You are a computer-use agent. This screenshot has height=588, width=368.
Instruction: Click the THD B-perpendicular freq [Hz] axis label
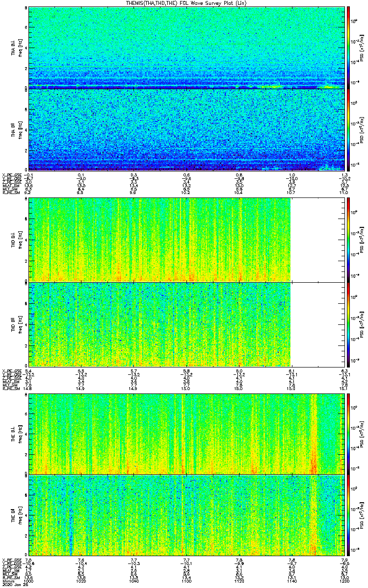pos(20,240)
